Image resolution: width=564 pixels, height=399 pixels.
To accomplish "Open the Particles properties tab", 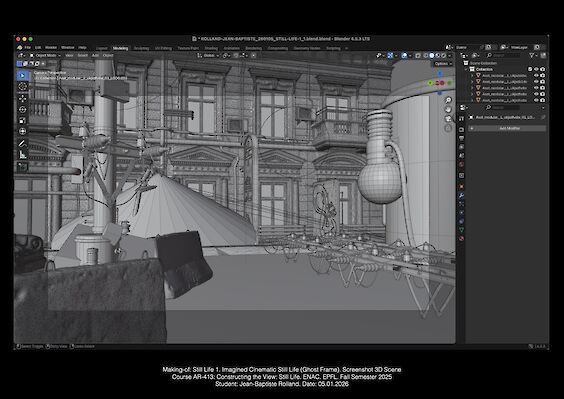I will [461, 204].
